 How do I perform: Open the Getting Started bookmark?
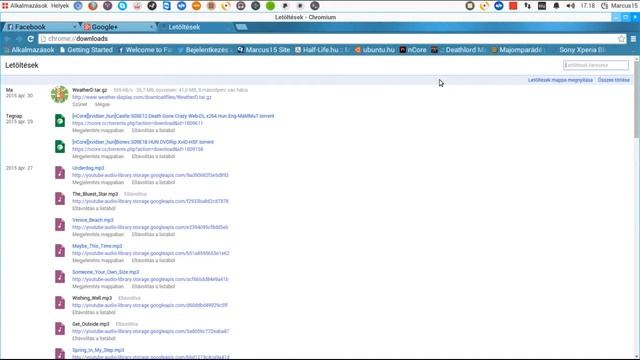tap(86, 50)
